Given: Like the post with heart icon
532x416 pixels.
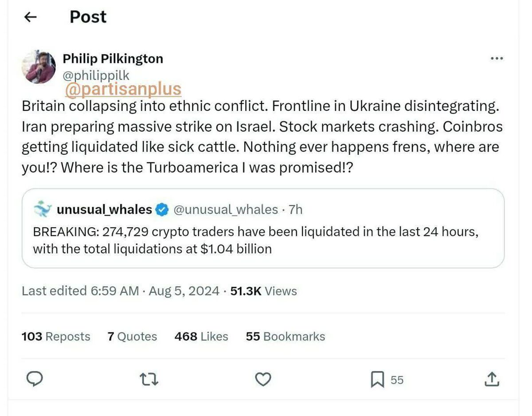Looking at the screenshot, I should (263, 379).
